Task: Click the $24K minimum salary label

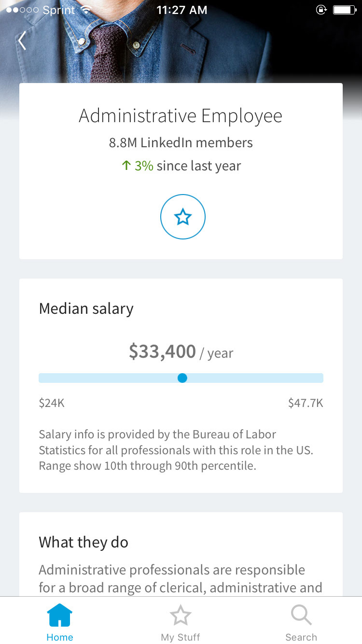Action: coord(52,403)
